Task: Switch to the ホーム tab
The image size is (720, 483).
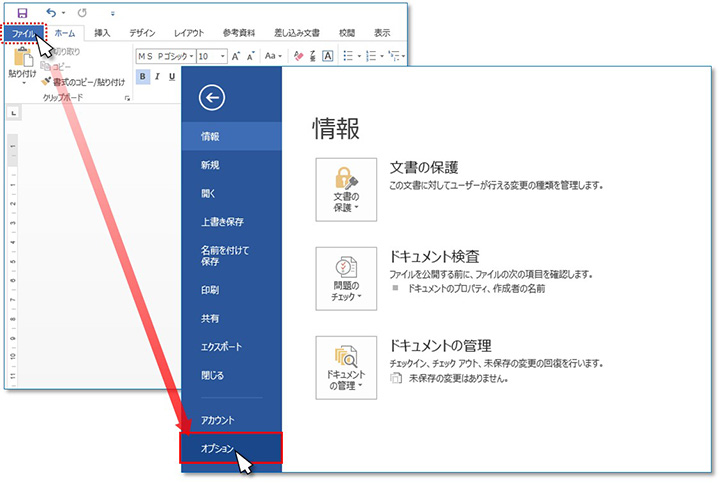Action: [65, 33]
